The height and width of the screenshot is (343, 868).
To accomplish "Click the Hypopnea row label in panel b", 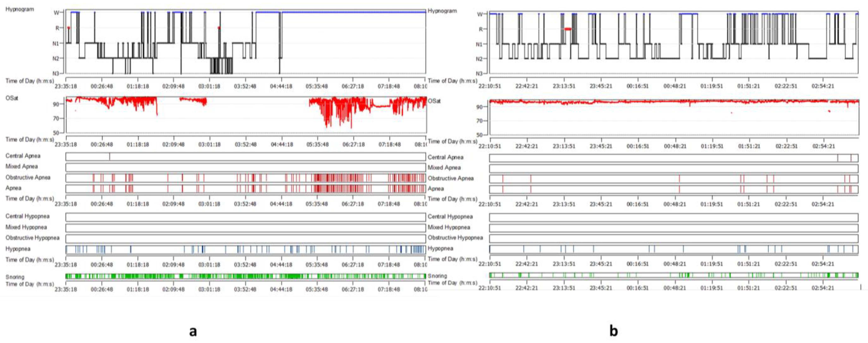I will tap(440, 248).
